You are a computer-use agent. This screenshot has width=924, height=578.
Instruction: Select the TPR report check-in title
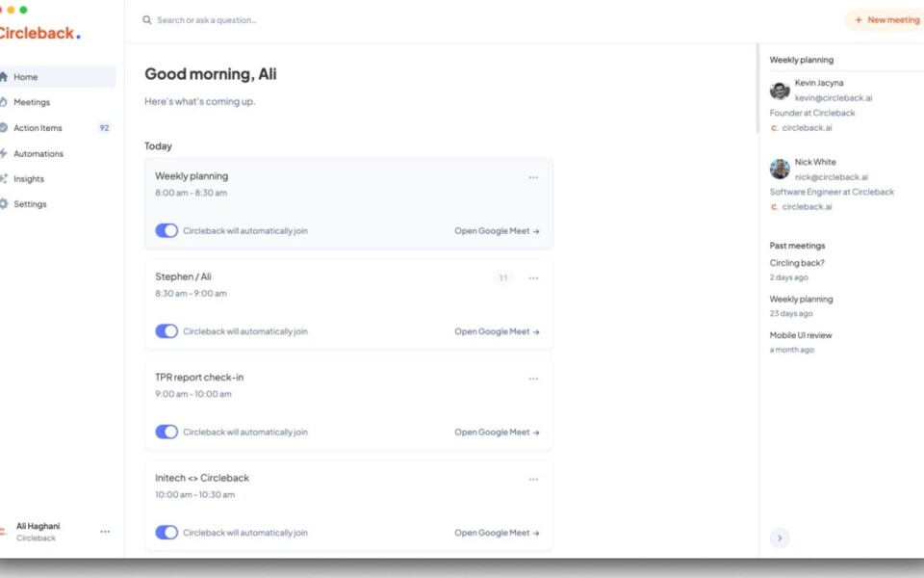[x=199, y=377]
